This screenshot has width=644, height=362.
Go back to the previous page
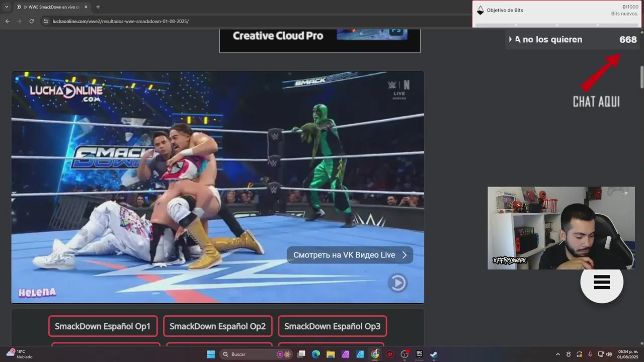(7, 21)
